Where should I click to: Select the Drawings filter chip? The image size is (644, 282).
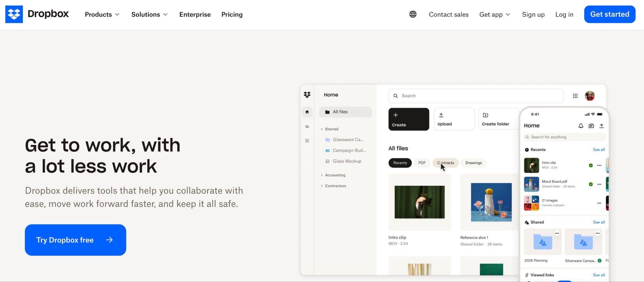point(474,163)
